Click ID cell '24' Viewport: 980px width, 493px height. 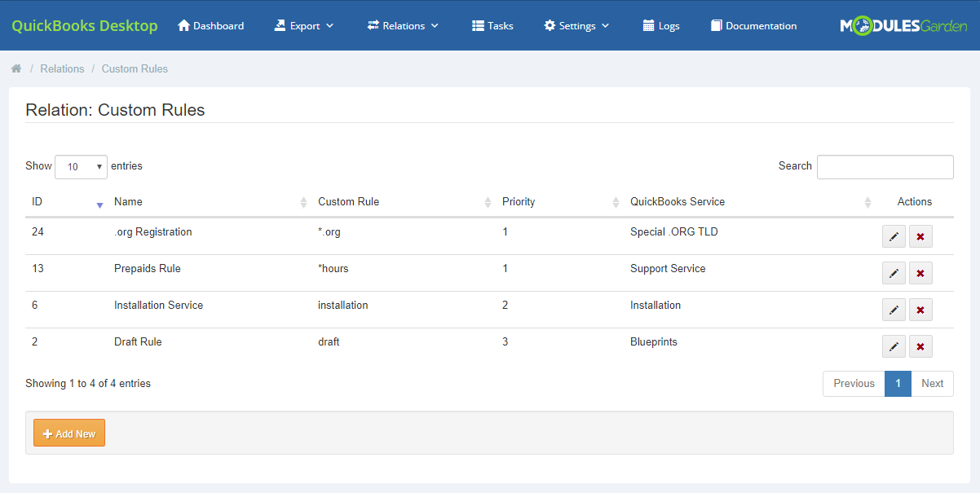pos(38,232)
